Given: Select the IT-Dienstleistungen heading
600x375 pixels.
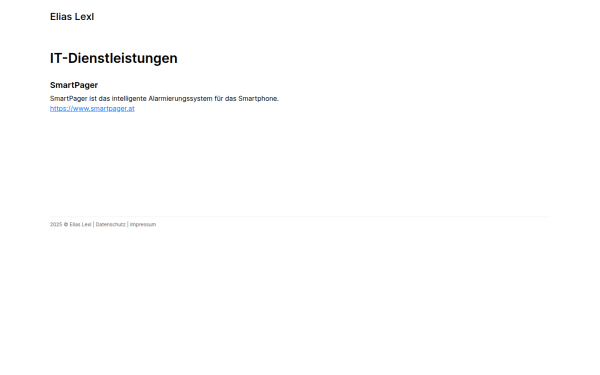Looking at the screenshot, I should tap(114, 59).
